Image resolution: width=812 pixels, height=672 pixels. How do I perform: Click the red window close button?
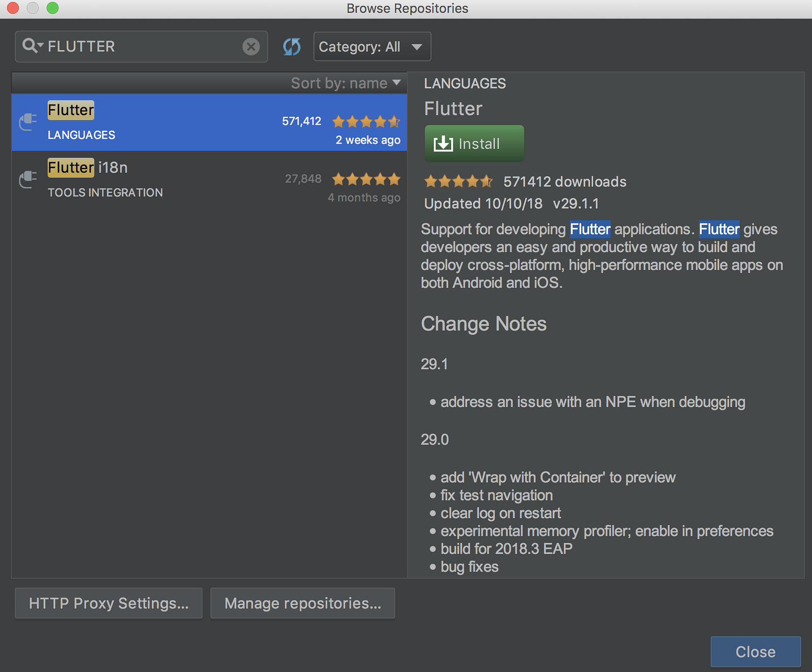(13, 8)
